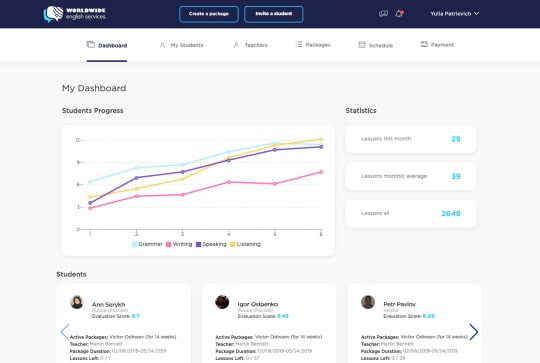Open the chat messages icon

point(383,14)
